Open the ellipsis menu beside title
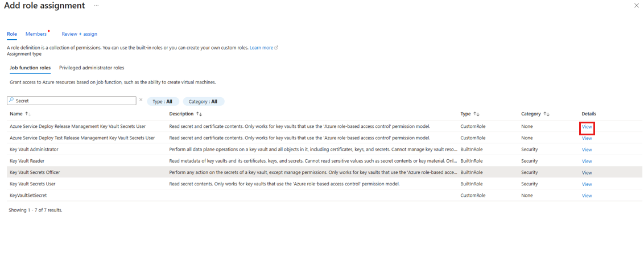The height and width of the screenshot is (257, 644). [96, 6]
